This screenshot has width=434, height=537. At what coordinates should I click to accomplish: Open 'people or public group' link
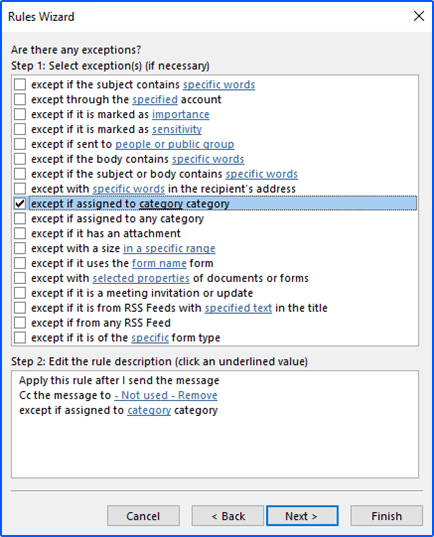tap(175, 145)
